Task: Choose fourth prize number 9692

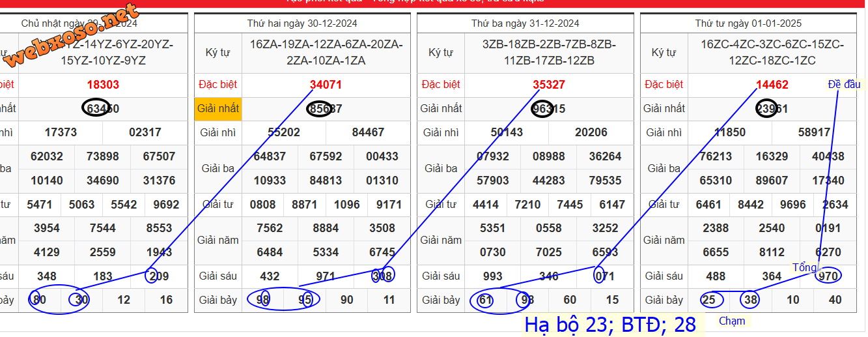Action: (166, 205)
